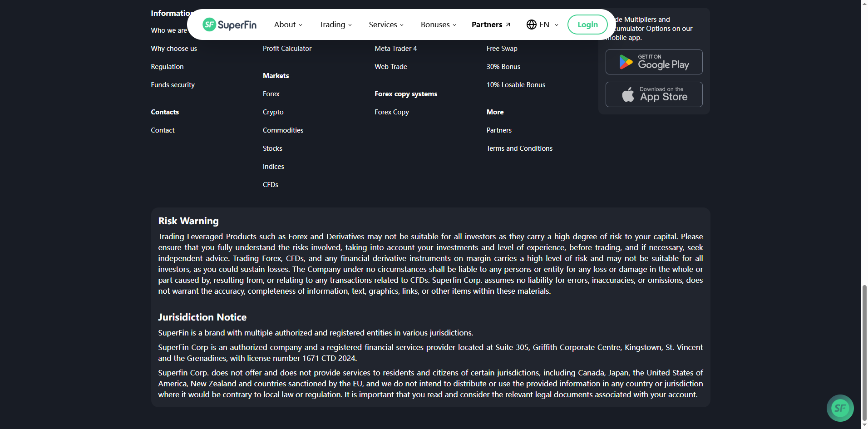Image resolution: width=868 pixels, height=429 pixels.
Task: Open the Terms and Conditions link
Action: tap(519, 148)
